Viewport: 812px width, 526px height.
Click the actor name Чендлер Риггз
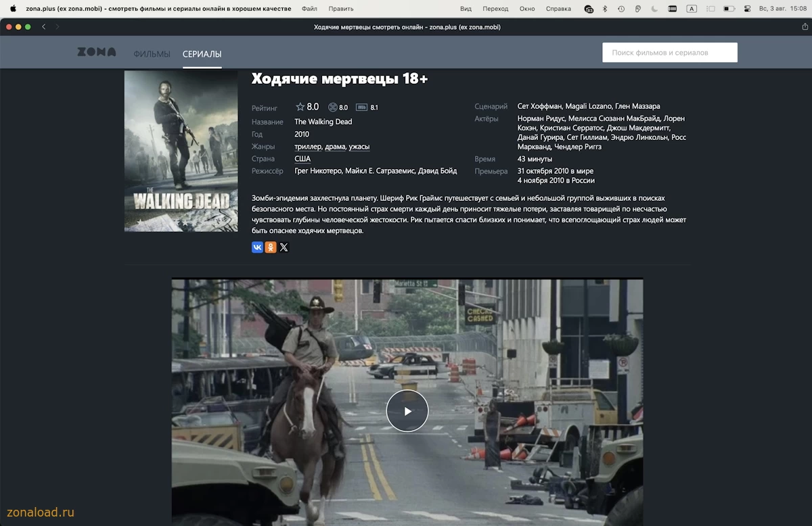[x=578, y=147]
